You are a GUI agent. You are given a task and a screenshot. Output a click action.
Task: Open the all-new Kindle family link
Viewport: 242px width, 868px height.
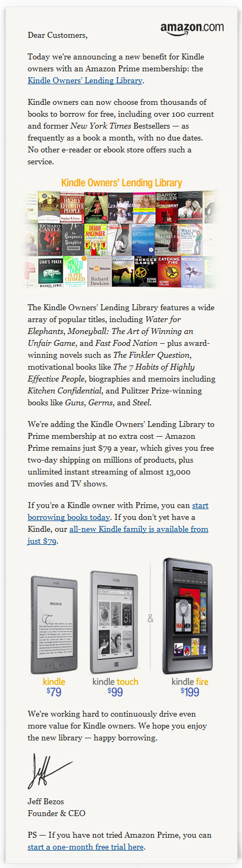pos(118,535)
